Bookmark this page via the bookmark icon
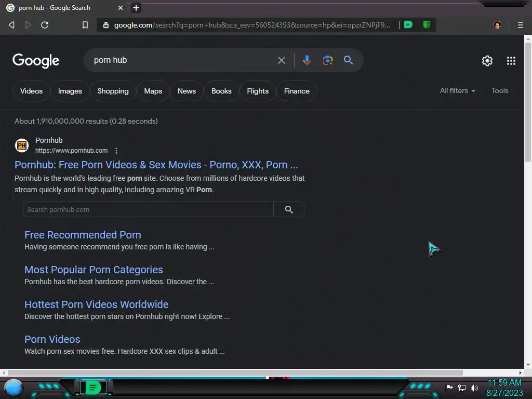Screen dimensions: 532x399 [x=85, y=25]
